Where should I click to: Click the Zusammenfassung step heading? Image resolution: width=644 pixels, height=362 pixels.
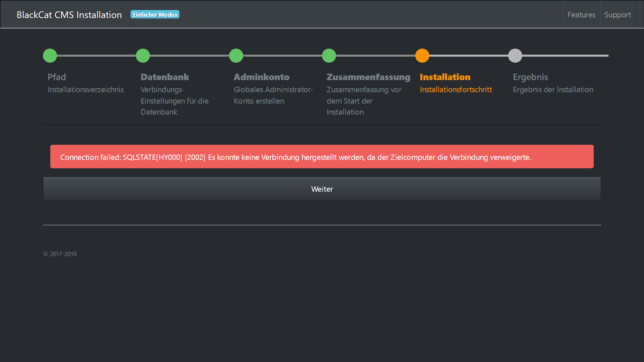pyautogui.click(x=369, y=77)
